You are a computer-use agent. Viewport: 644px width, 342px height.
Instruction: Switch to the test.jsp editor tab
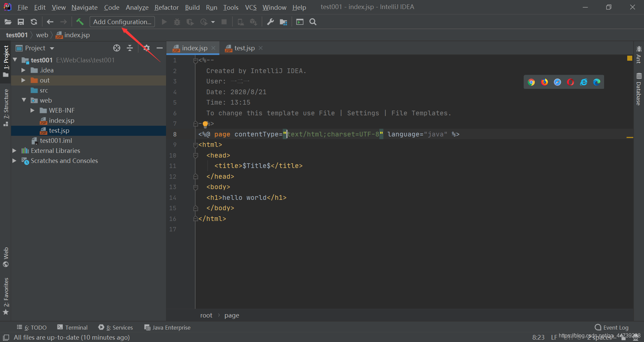tap(244, 48)
